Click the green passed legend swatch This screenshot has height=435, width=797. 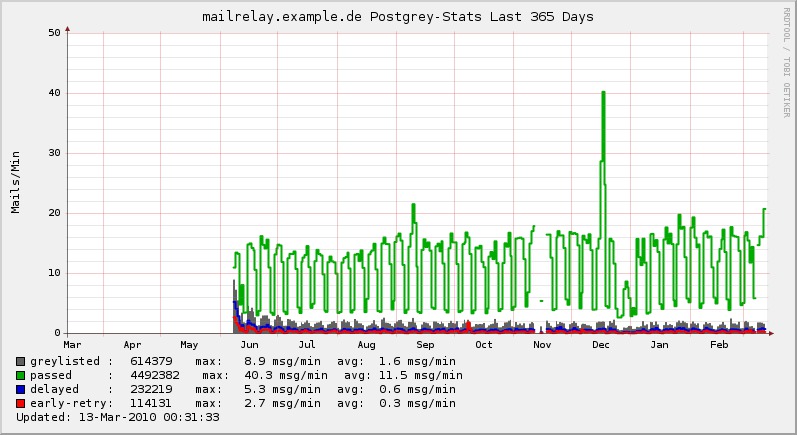20,376
